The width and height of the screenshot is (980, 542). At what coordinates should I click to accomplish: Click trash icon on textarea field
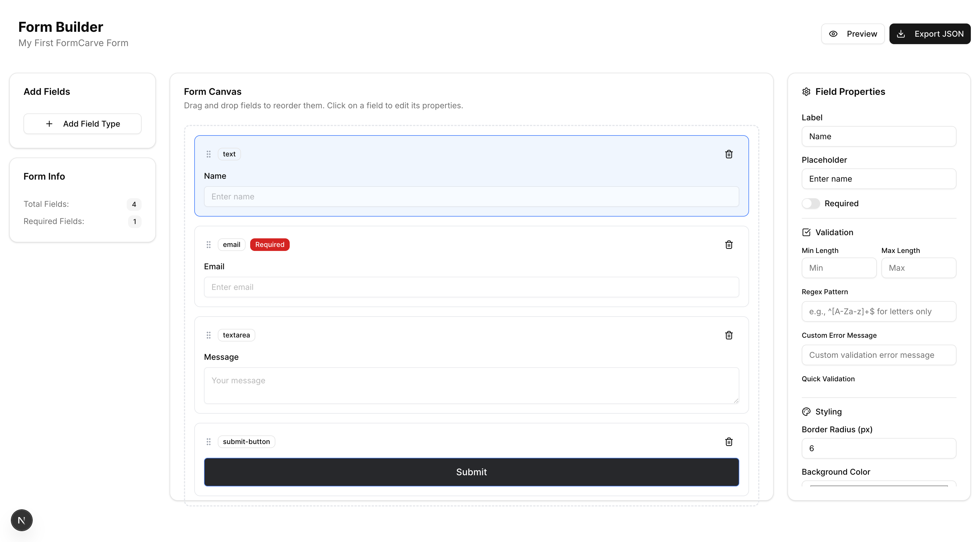(x=728, y=335)
